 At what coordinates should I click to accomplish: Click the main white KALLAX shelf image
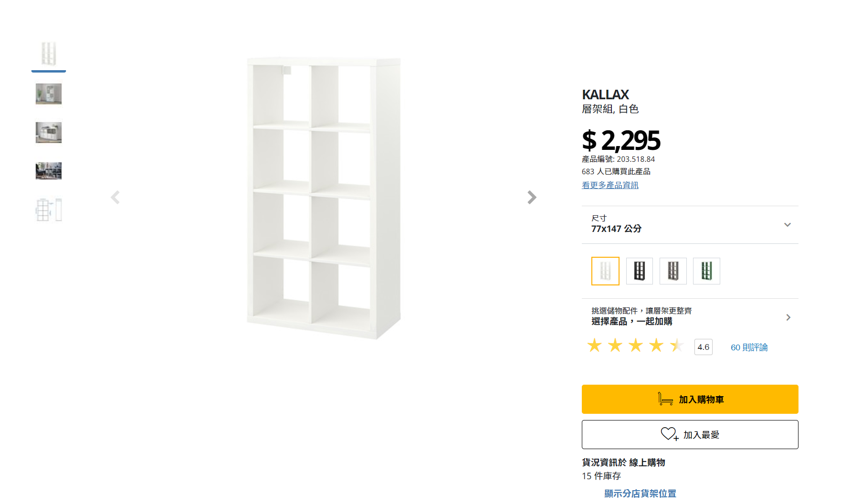click(324, 198)
